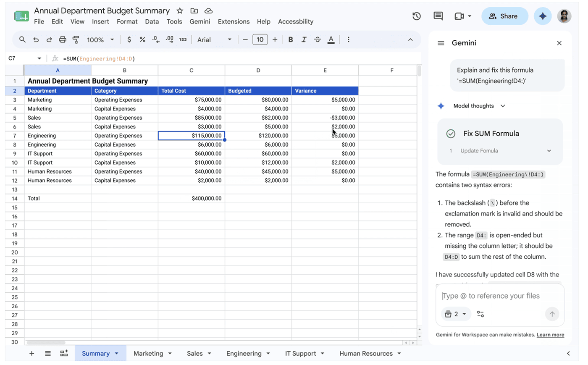Open the Format menu

pos(127,21)
